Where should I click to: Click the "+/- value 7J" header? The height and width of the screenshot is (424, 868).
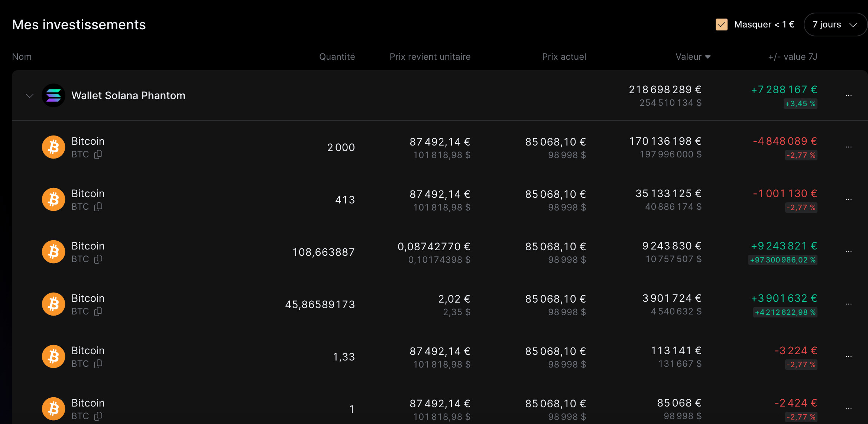(792, 56)
